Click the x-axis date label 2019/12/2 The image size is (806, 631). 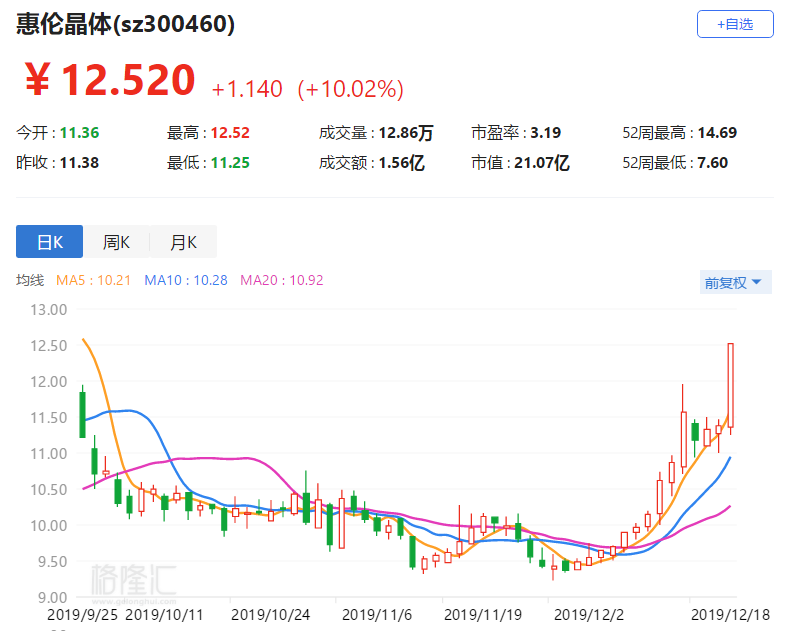[589, 615]
